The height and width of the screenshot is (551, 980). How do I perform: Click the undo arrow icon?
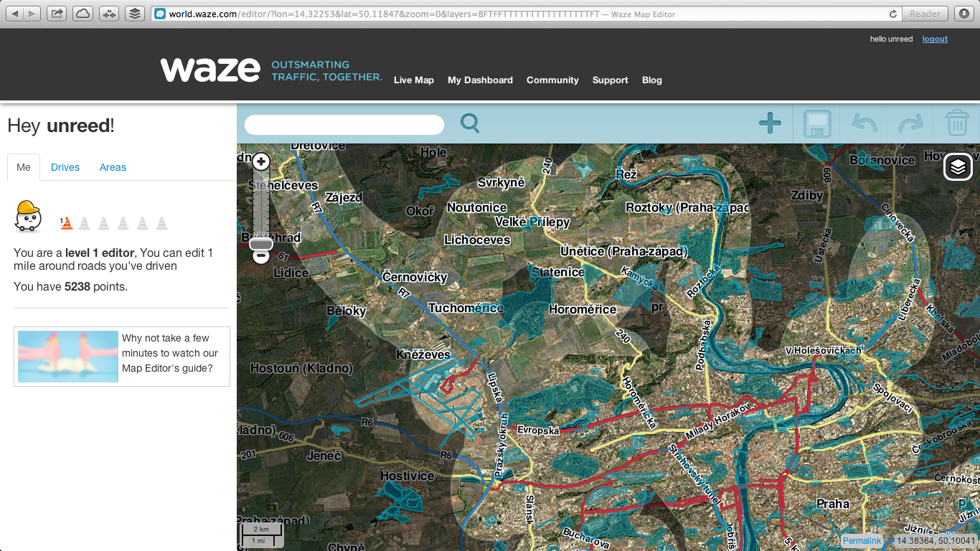point(864,123)
